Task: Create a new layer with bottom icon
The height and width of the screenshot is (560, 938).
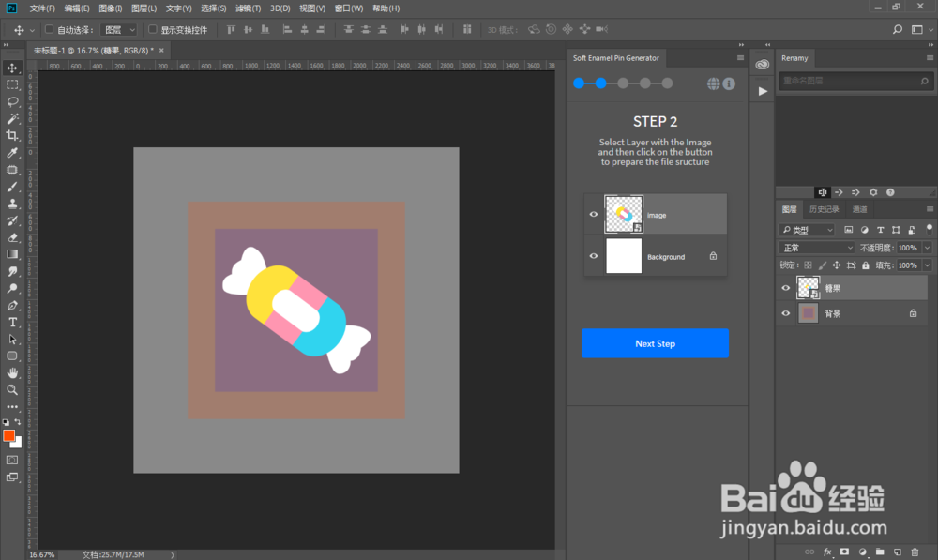Action: (897, 552)
